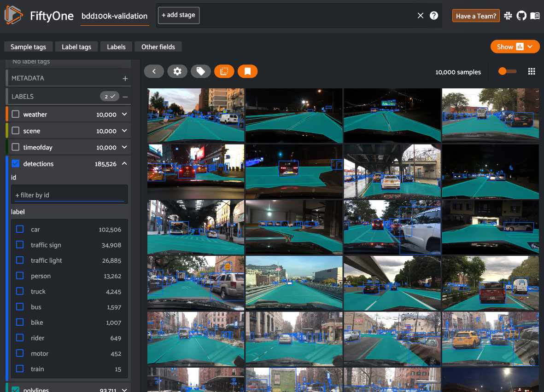Select the Other fields tab

158,46
